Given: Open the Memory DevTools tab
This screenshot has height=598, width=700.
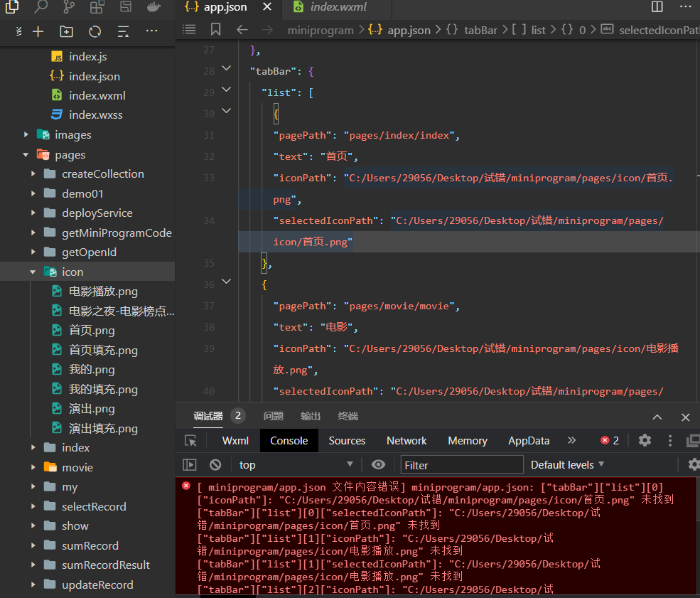Looking at the screenshot, I should click(468, 441).
